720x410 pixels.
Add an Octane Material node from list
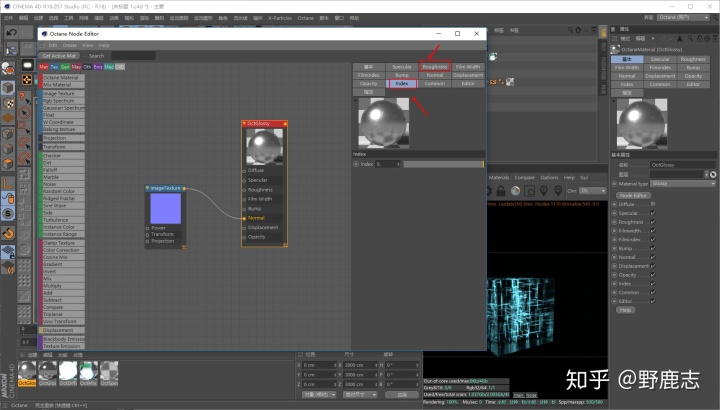62,78
